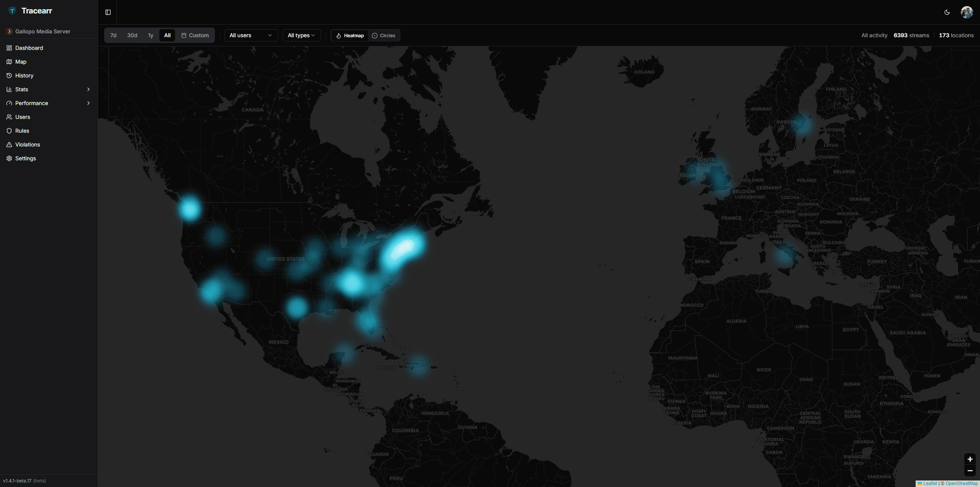Viewport: 980px width, 487px height.
Task: Select the Map section in sidebar
Action: pos(20,61)
